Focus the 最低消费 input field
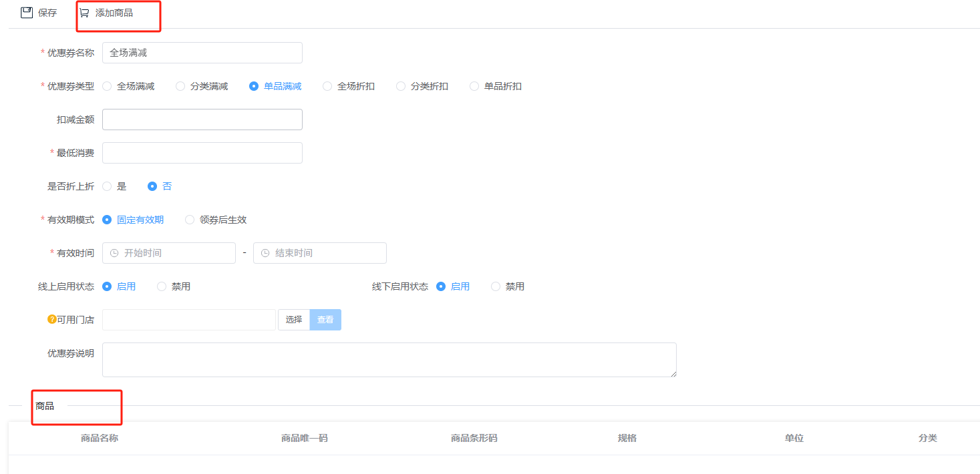980x474 pixels. click(x=202, y=153)
